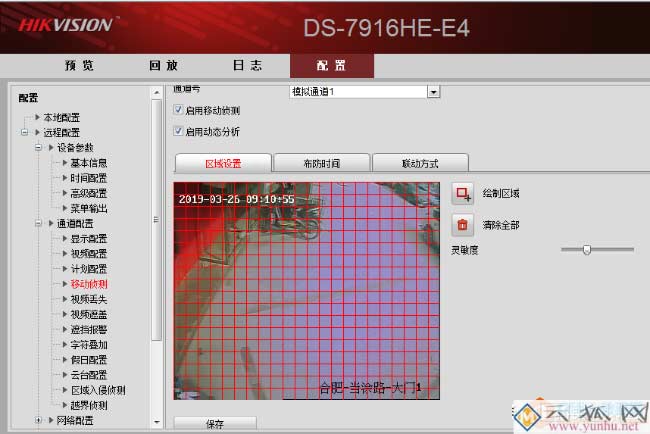The height and width of the screenshot is (434, 650).
Task: Click the 清除全部 text label
Action: pos(501,225)
